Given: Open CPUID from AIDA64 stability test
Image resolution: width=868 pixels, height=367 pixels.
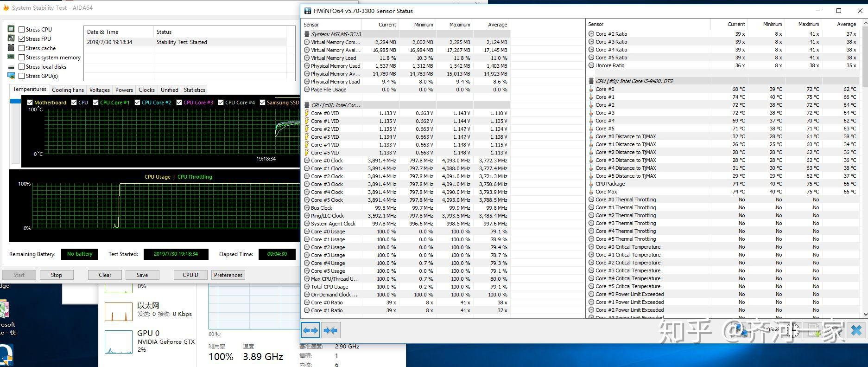Looking at the screenshot, I should [190, 275].
